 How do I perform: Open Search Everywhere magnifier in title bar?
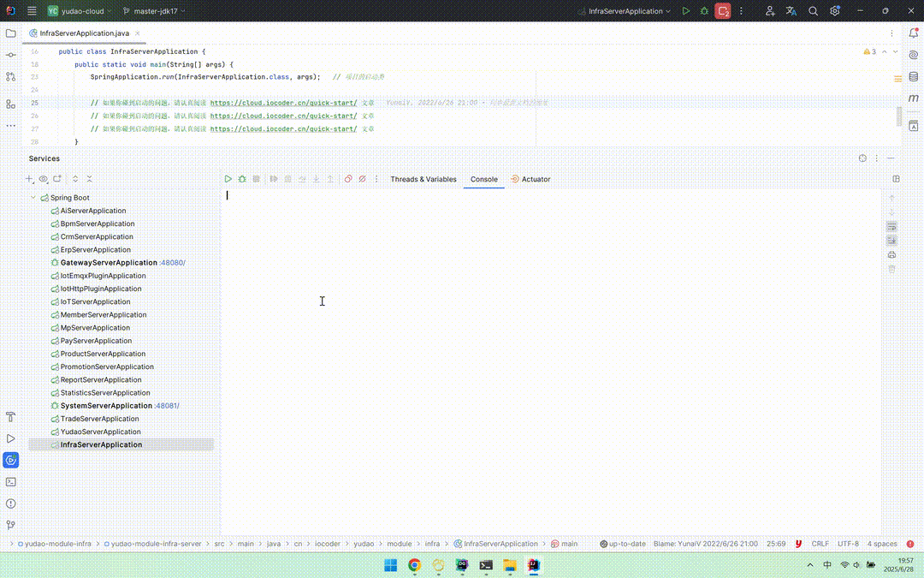(813, 11)
